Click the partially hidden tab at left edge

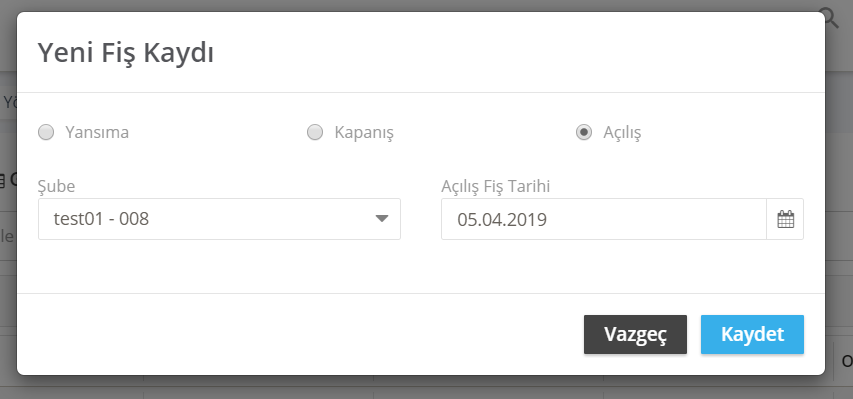8,101
